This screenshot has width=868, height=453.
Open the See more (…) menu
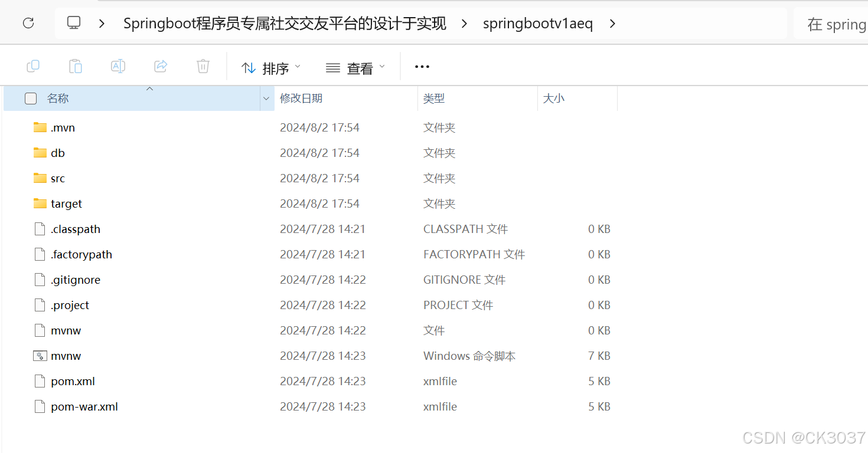click(422, 66)
